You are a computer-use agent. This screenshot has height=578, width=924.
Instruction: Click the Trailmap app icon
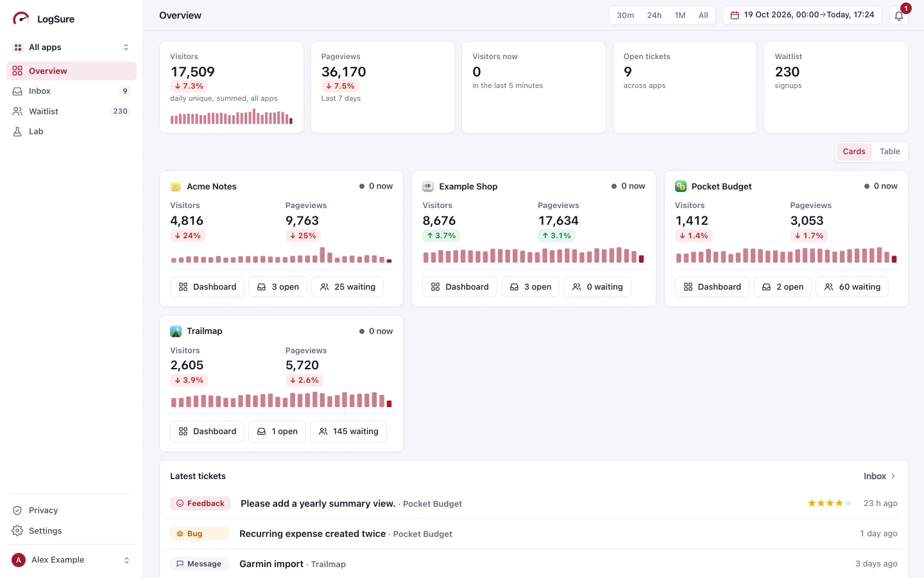(176, 331)
